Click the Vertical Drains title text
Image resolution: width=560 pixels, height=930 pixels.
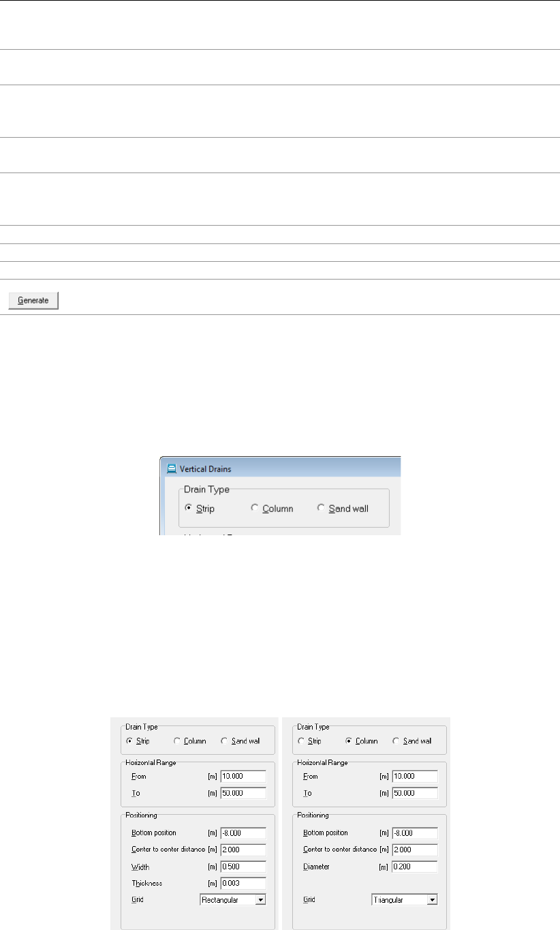point(204,469)
